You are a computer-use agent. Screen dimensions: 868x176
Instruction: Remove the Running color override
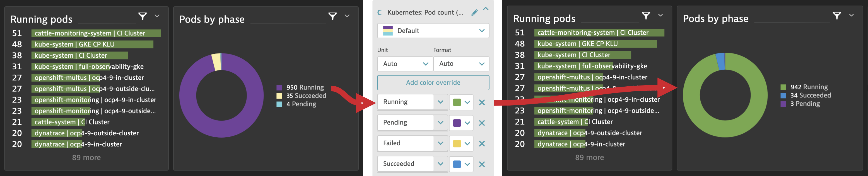482,102
